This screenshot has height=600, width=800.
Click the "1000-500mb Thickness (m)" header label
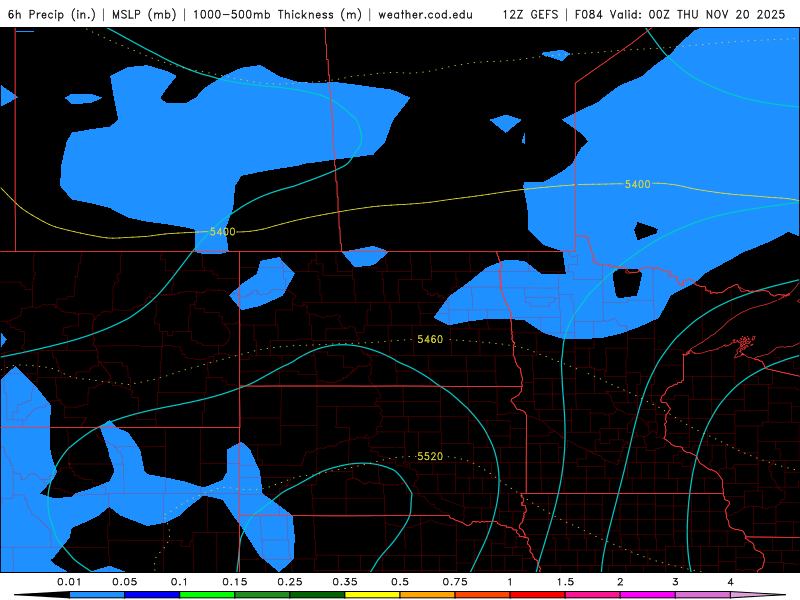click(277, 14)
